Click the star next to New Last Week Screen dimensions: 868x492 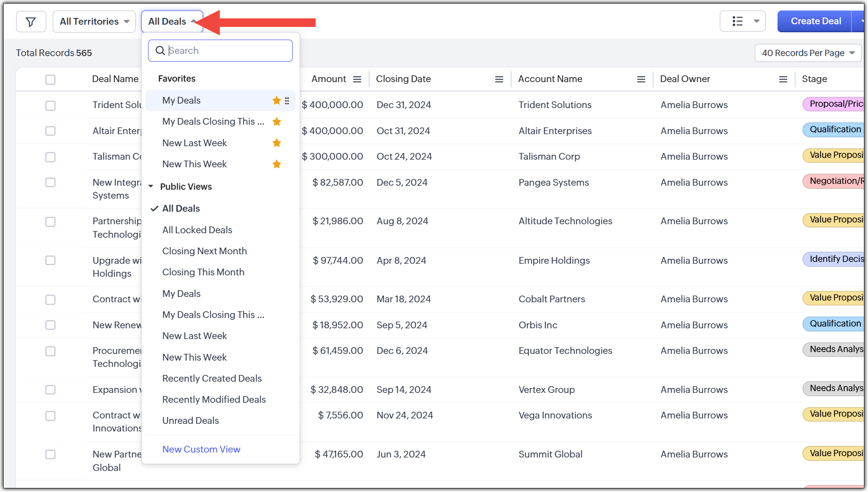pyautogui.click(x=276, y=143)
